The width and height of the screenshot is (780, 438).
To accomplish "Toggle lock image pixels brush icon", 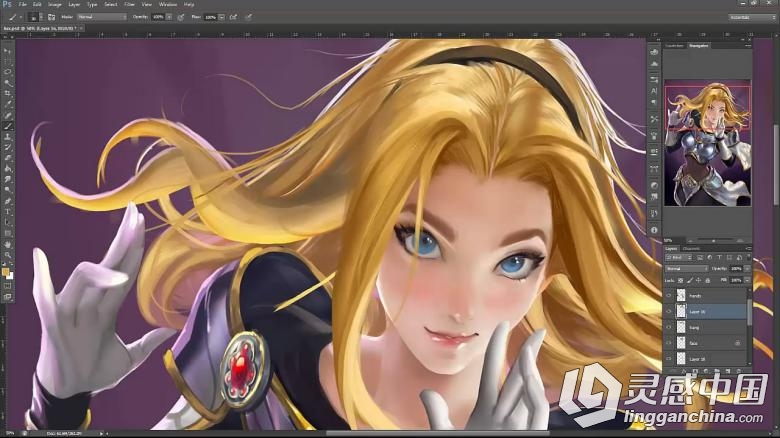I will (x=689, y=280).
